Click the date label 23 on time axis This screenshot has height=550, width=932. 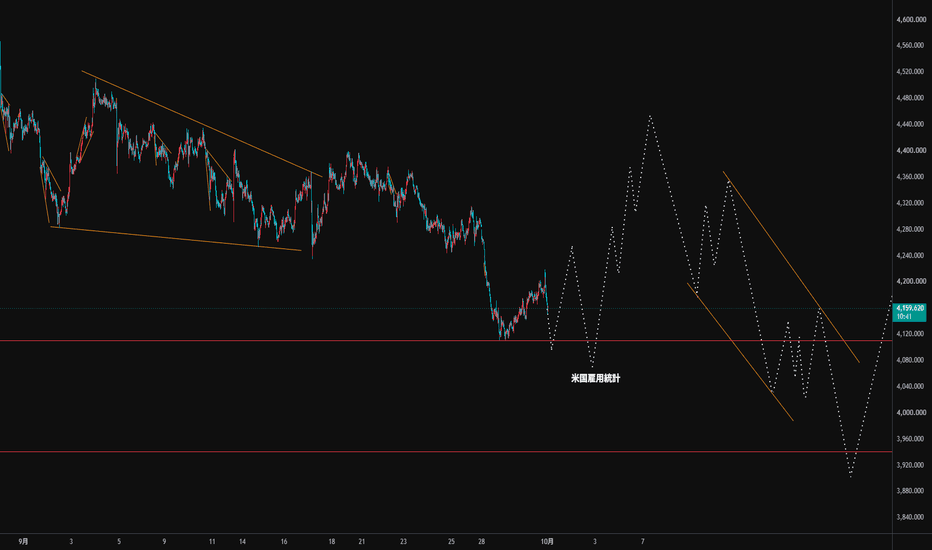tap(404, 542)
